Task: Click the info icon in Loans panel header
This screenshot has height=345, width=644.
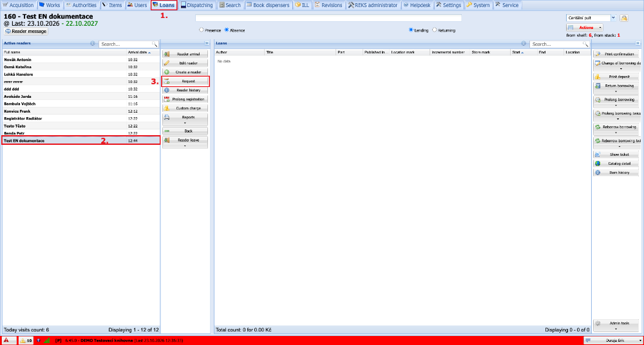Action: (x=524, y=44)
